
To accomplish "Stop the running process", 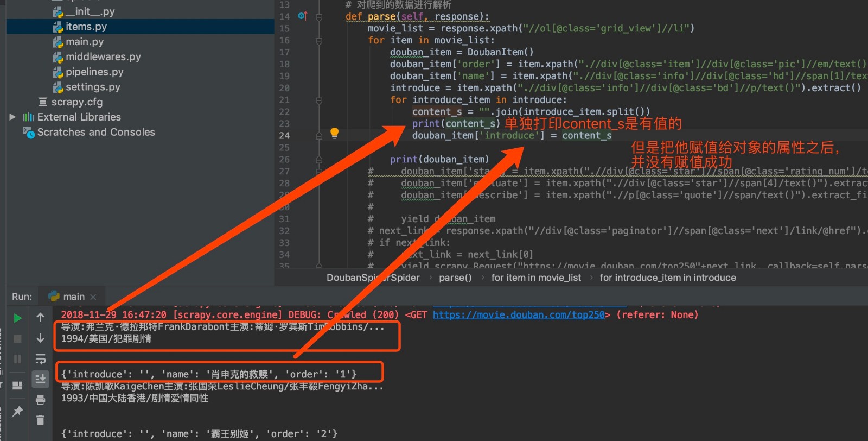I will click(17, 338).
